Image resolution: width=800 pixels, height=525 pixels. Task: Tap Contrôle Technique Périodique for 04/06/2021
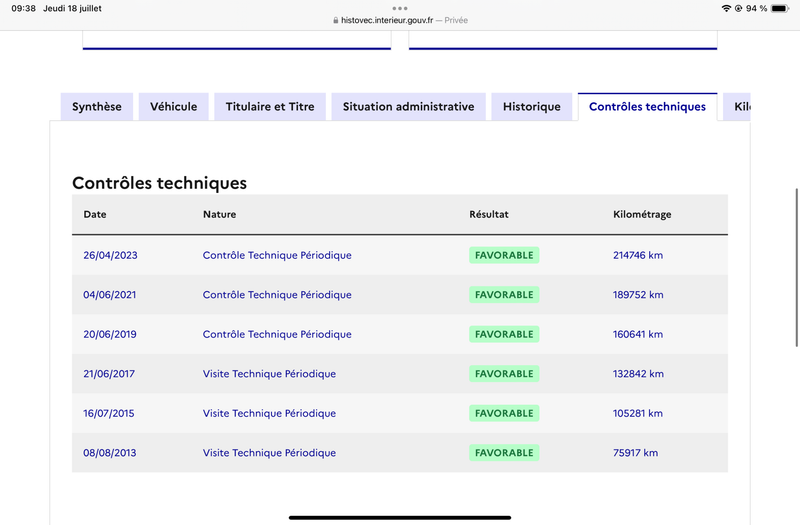277,294
